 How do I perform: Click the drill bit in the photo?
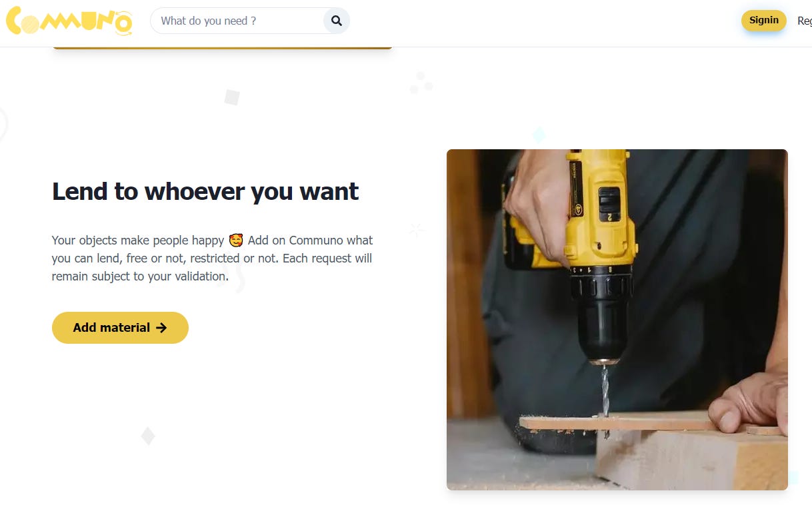point(605,392)
